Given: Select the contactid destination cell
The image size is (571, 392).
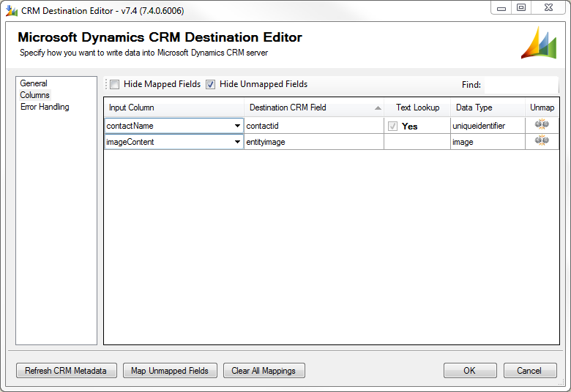Looking at the screenshot, I should 314,126.
